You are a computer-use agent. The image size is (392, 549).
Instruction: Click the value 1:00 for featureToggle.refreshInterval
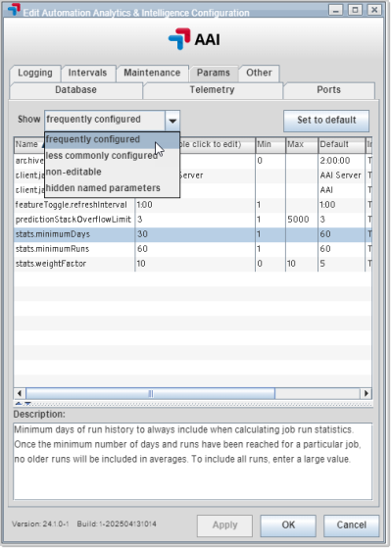pos(195,205)
